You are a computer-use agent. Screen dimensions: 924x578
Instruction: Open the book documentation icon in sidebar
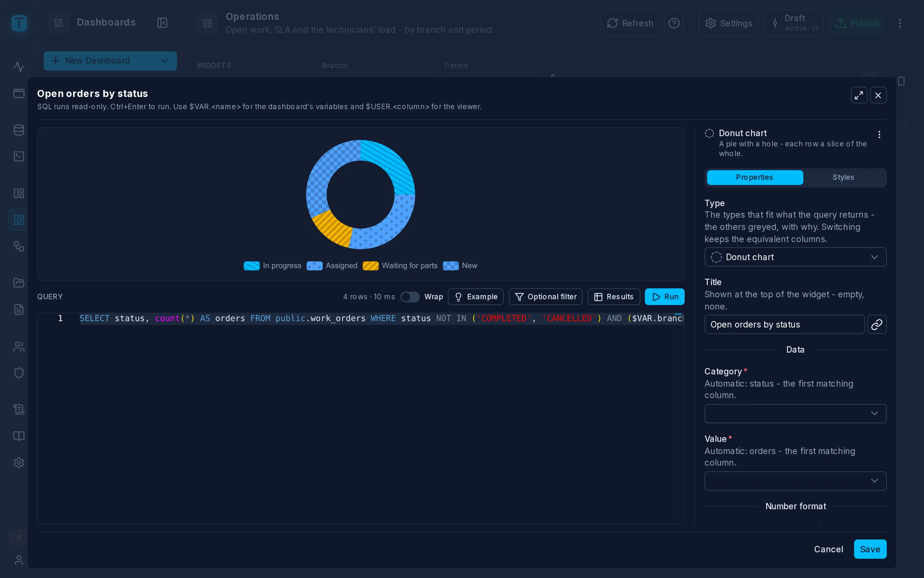(x=19, y=436)
